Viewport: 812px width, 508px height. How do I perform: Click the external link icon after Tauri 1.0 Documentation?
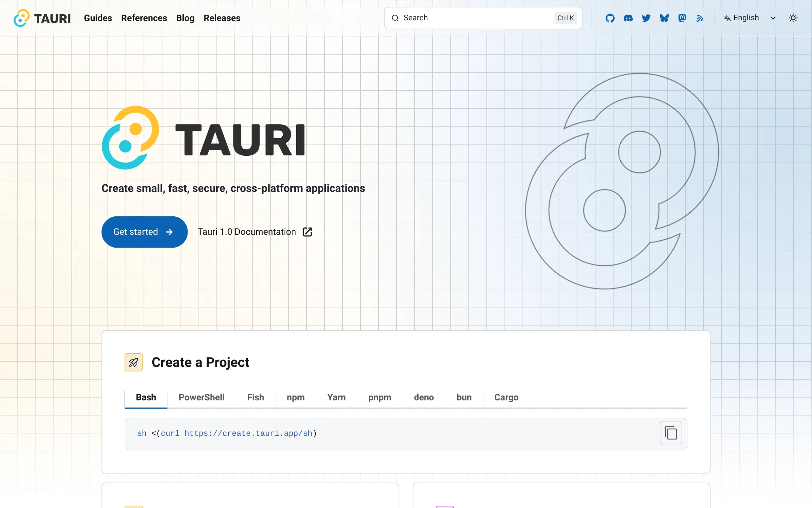307,232
